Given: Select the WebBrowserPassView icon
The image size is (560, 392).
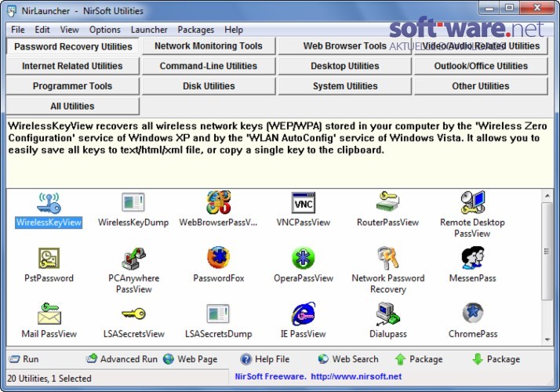Looking at the screenshot, I should pos(218,202).
